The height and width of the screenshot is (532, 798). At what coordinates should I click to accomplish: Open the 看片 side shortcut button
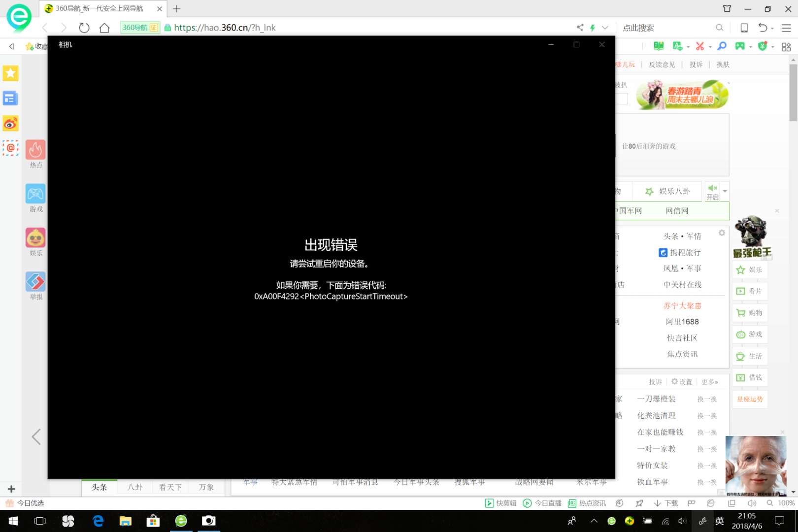[750, 291]
